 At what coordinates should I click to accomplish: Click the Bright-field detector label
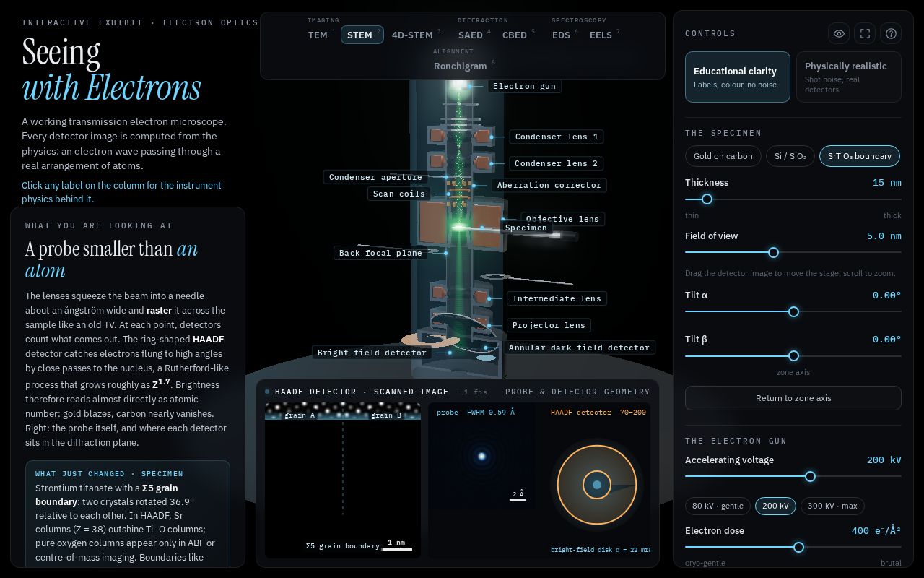[x=372, y=353]
